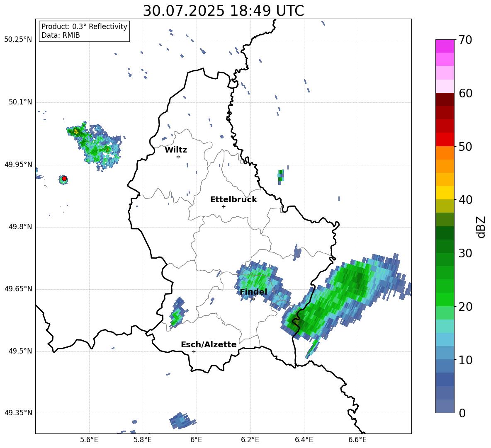Click the 50.25°N latitude label
Screen dimensions: 491x448
[18, 39]
